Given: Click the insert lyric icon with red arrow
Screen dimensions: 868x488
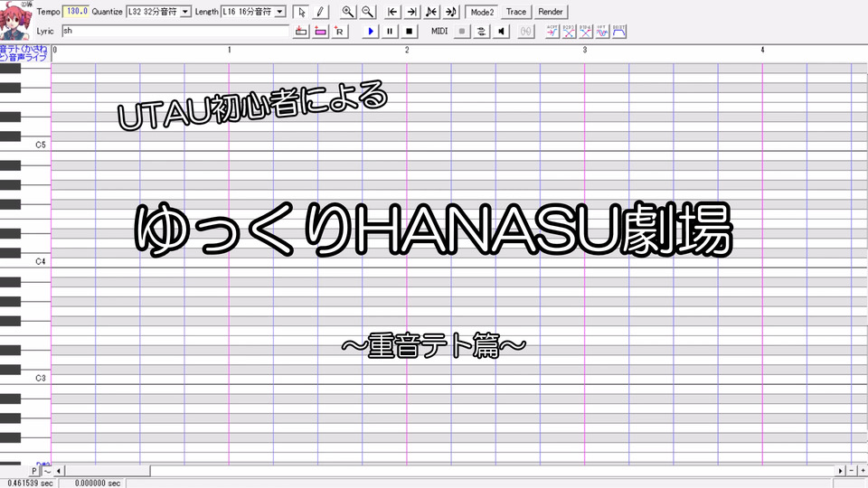Looking at the screenshot, I should click(300, 32).
